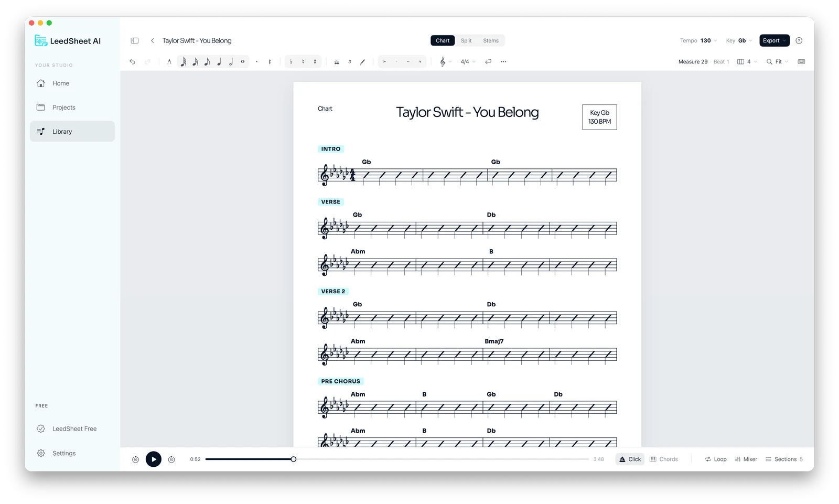The width and height of the screenshot is (839, 504).
Task: Switch to the Stems view tab
Action: point(491,40)
